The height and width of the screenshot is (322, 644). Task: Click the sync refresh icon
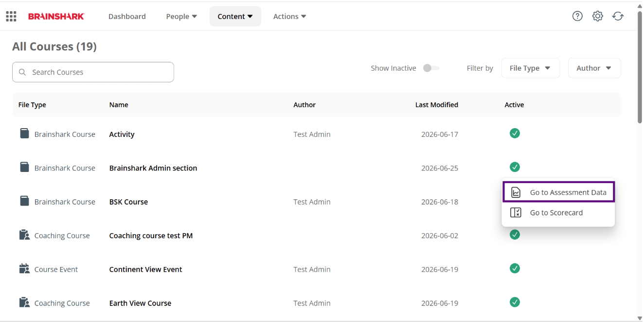[x=618, y=16]
